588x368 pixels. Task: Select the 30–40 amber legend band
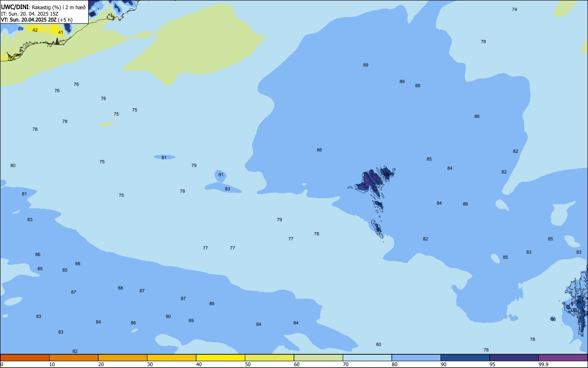click(171, 357)
